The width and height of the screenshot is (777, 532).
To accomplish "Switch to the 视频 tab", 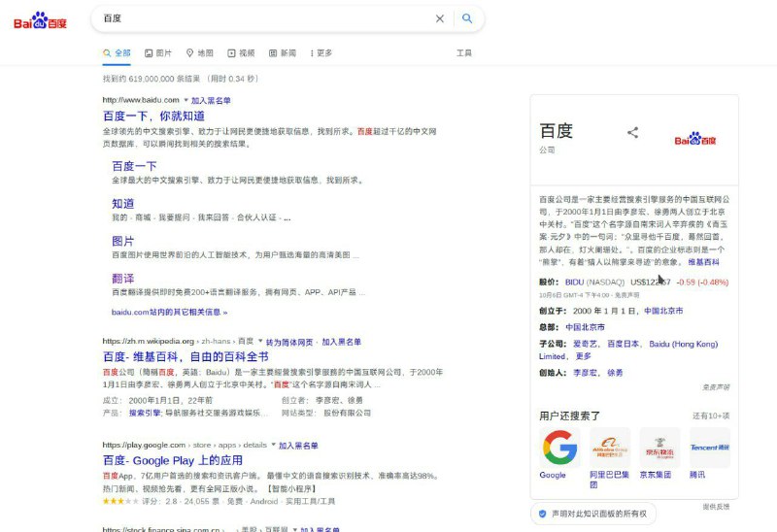I will point(241,53).
